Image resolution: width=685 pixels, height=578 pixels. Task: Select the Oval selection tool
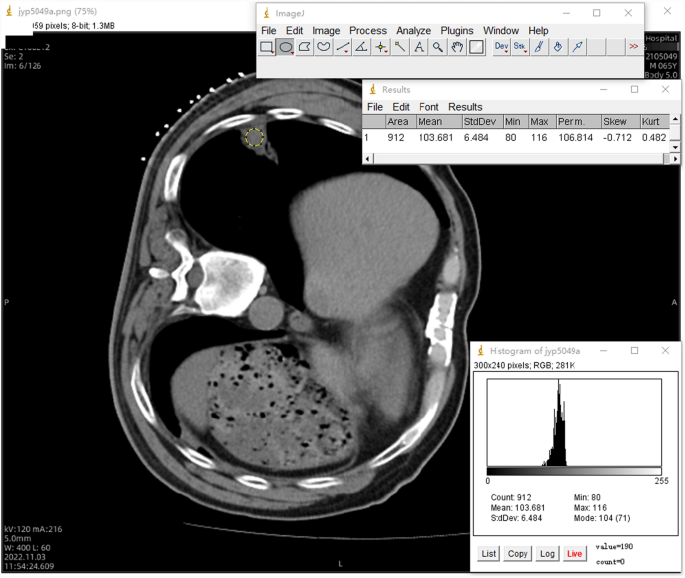(x=286, y=47)
